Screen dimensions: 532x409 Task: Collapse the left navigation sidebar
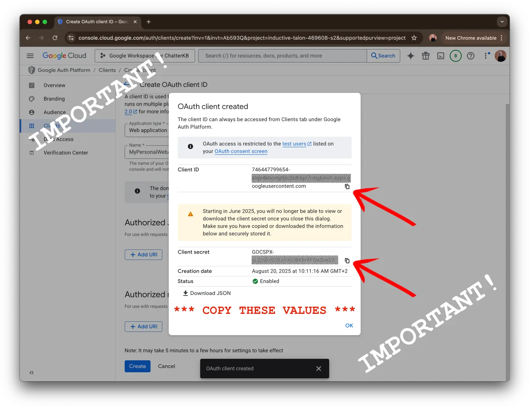pyautogui.click(x=31, y=373)
